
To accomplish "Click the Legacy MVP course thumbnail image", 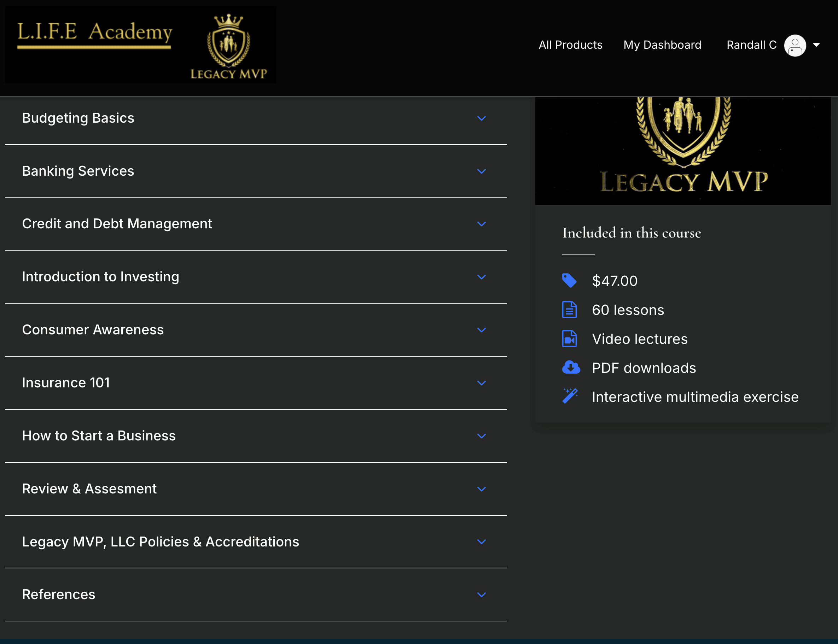I will [683, 151].
